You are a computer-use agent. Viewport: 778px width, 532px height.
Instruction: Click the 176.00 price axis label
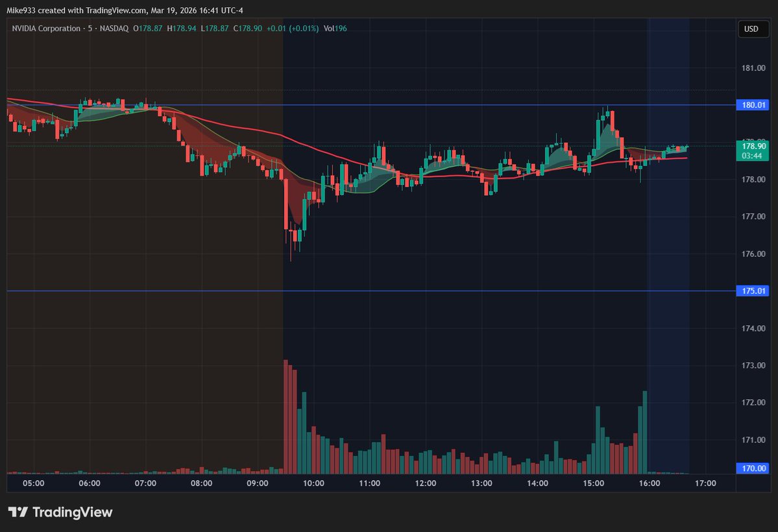(753, 254)
